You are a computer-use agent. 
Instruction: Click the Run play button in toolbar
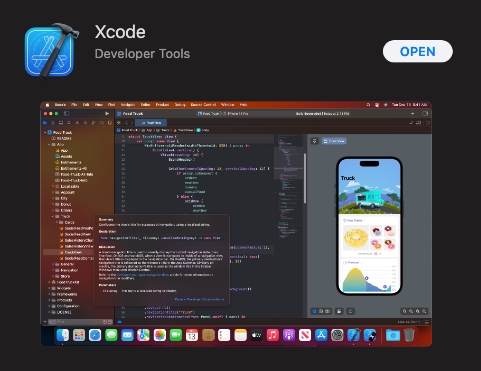click(107, 114)
